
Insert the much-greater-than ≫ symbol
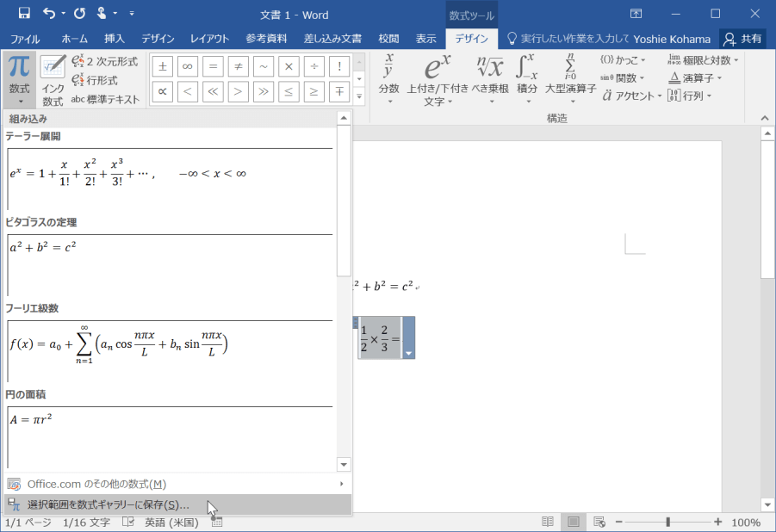pos(264,91)
